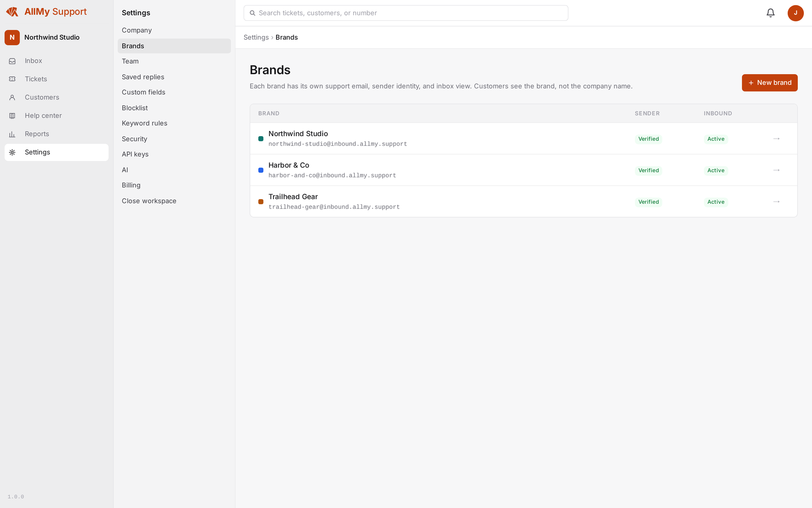This screenshot has height=508, width=812.
Task: Select Settings in the main sidebar
Action: tap(56, 152)
